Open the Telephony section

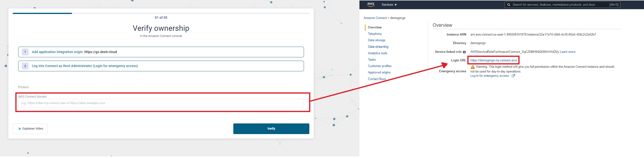tap(375, 34)
